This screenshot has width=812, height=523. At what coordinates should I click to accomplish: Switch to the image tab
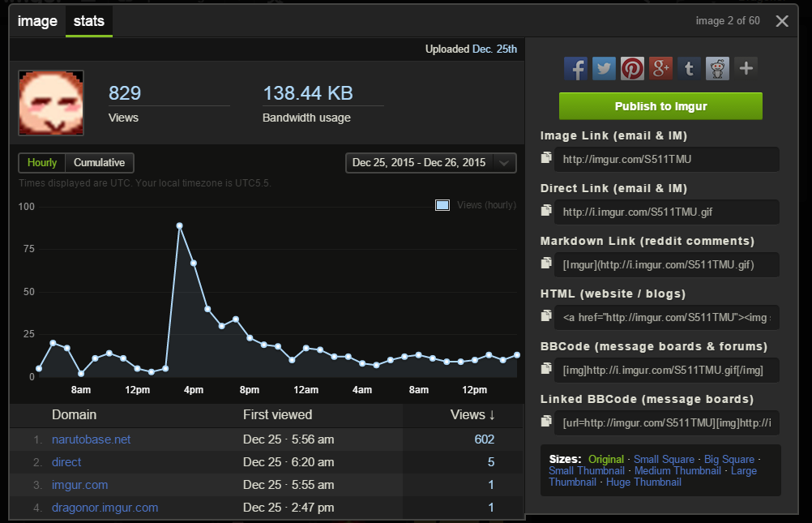pyautogui.click(x=37, y=21)
